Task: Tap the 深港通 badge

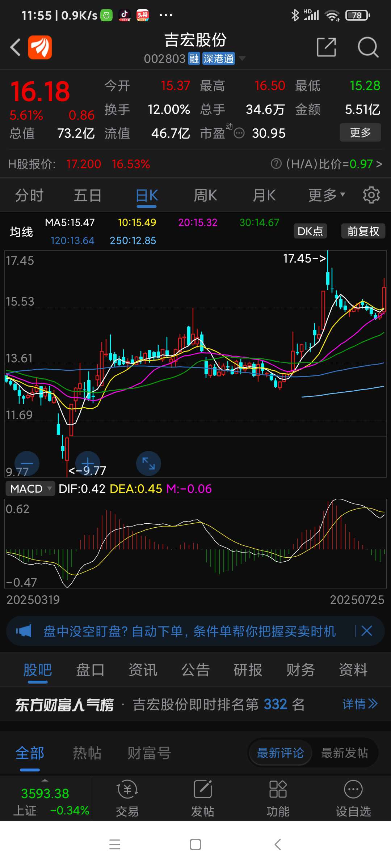Action: pos(218,59)
